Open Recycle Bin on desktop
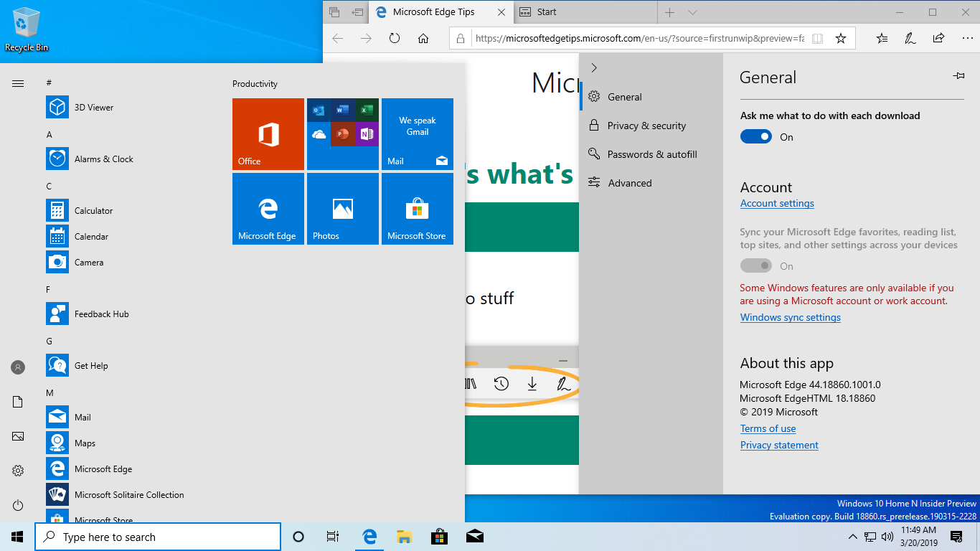Image resolution: width=980 pixels, height=551 pixels. pos(27,31)
